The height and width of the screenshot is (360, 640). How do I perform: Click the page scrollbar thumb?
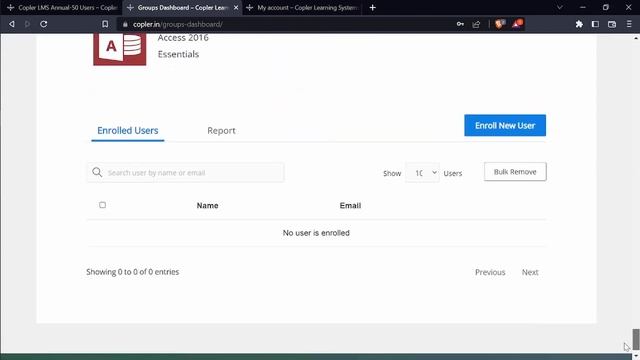pos(636,339)
